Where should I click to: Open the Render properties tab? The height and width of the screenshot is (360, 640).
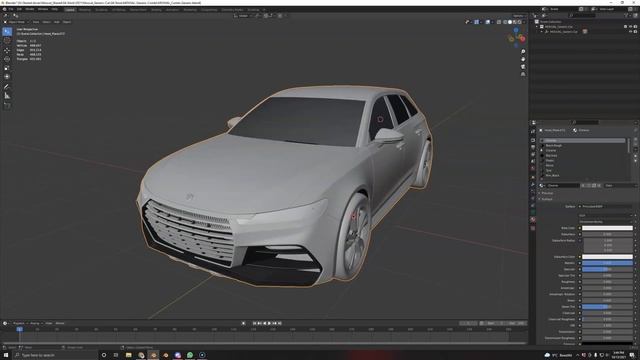pos(533,140)
